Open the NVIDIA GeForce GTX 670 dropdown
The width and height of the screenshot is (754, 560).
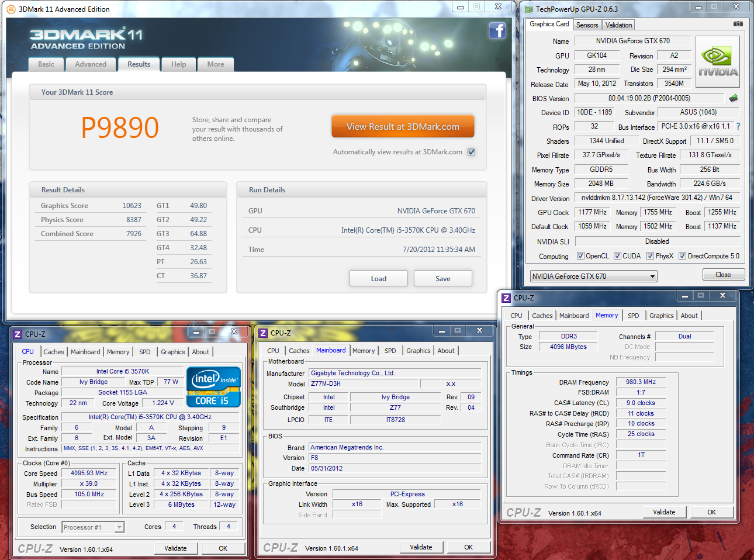tap(594, 276)
